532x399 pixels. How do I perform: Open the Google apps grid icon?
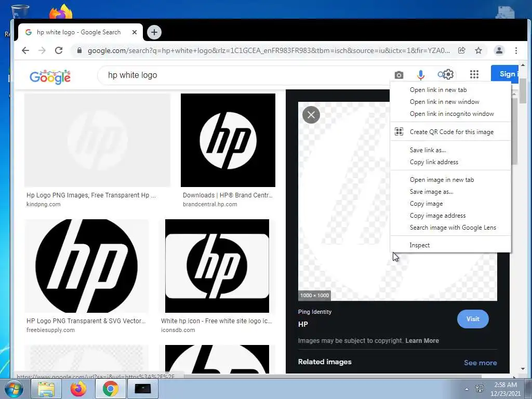(x=474, y=74)
